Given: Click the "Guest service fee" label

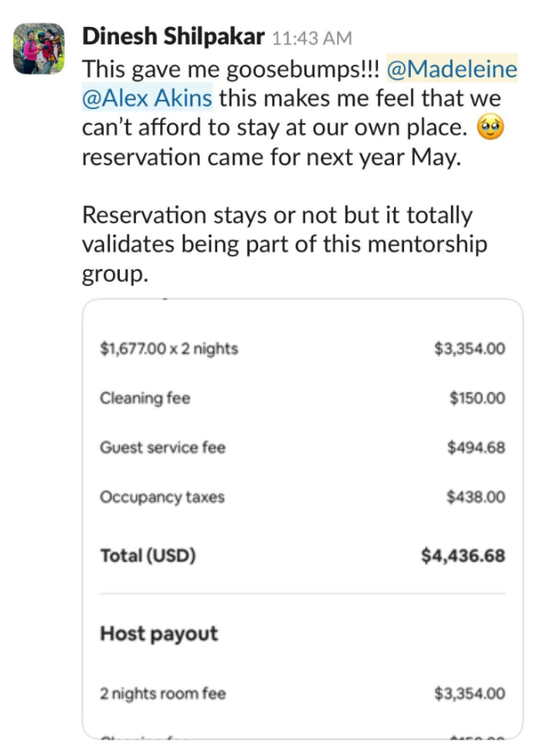Looking at the screenshot, I should pos(163,447).
